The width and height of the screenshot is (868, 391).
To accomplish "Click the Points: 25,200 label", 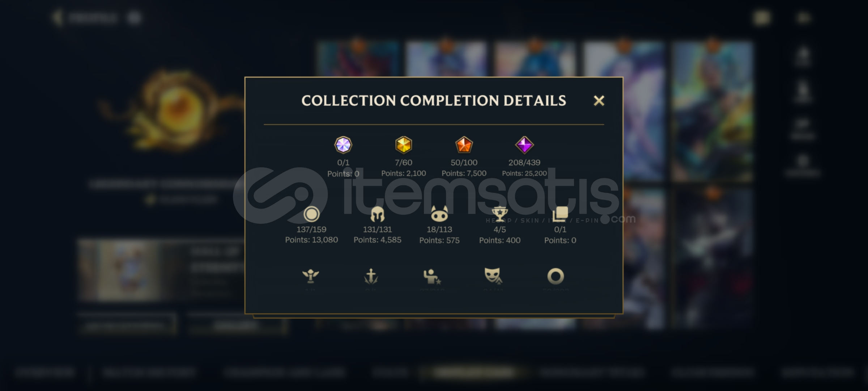I will [x=524, y=173].
